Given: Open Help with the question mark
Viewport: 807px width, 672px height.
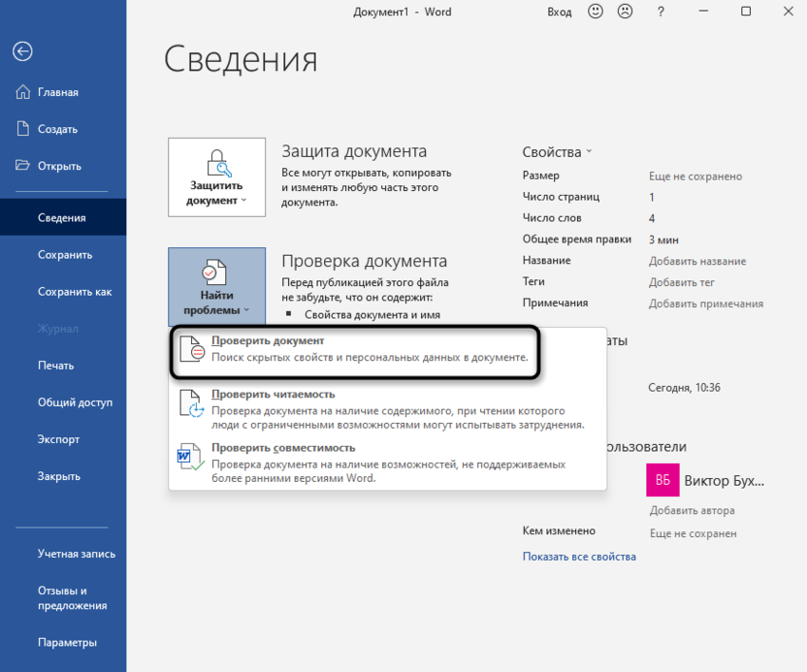Looking at the screenshot, I should 661,12.
